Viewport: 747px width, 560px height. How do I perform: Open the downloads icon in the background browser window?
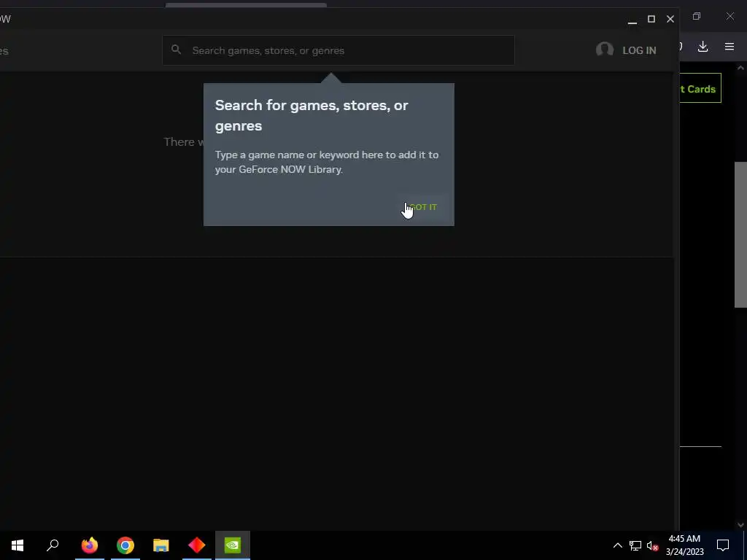tap(703, 47)
